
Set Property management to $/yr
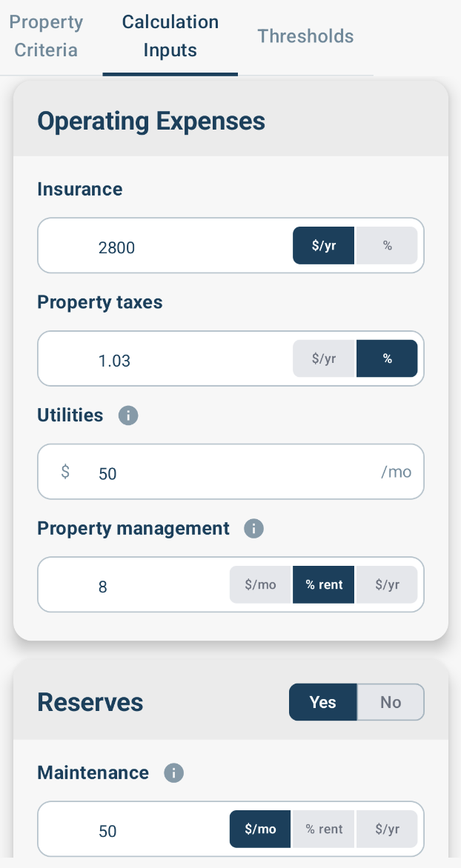click(x=387, y=584)
